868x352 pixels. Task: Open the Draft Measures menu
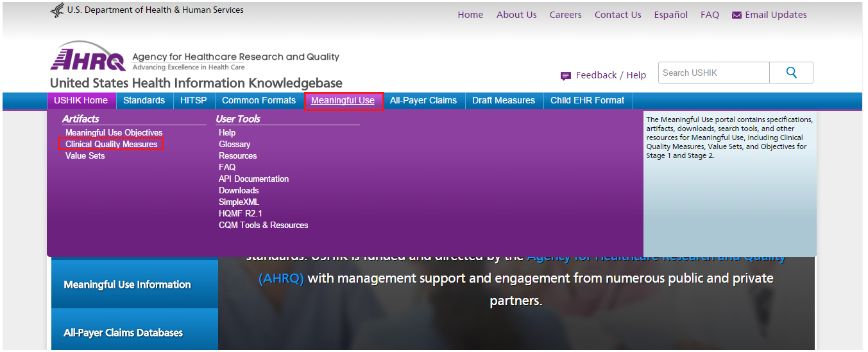point(504,100)
